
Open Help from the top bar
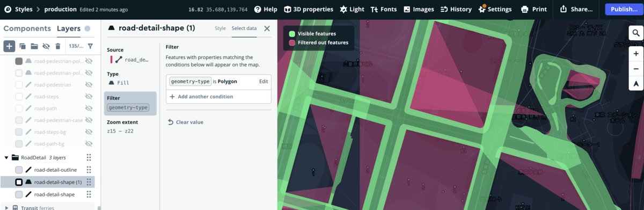tap(266, 9)
